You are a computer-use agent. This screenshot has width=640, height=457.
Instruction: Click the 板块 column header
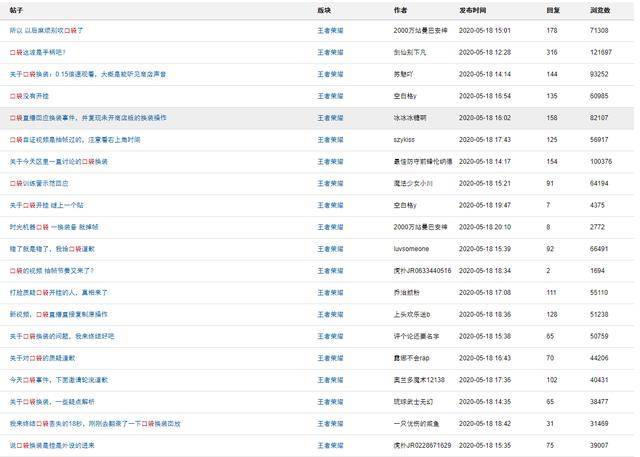pos(324,10)
